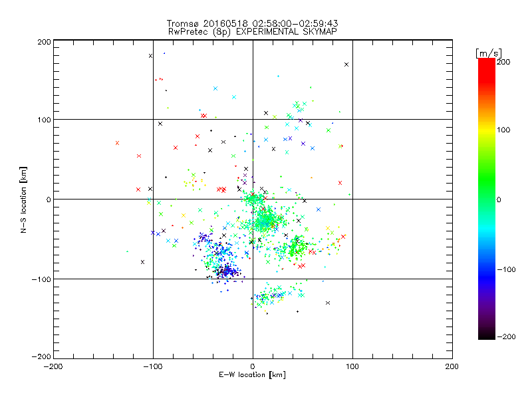Image resolution: width=532 pixels, height=399 pixels.
Task: Click the 'N-S location [km]' axis label
Action: [x=23, y=199]
